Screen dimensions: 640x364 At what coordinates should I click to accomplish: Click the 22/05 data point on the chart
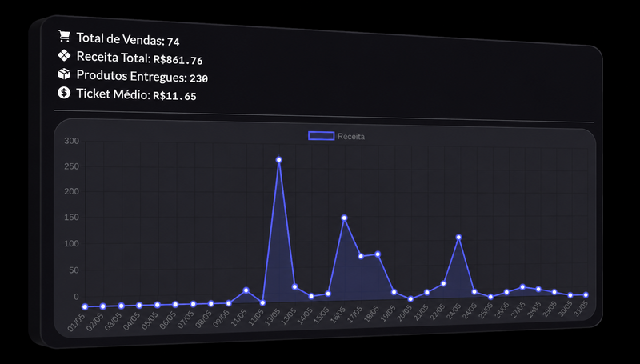click(x=444, y=284)
